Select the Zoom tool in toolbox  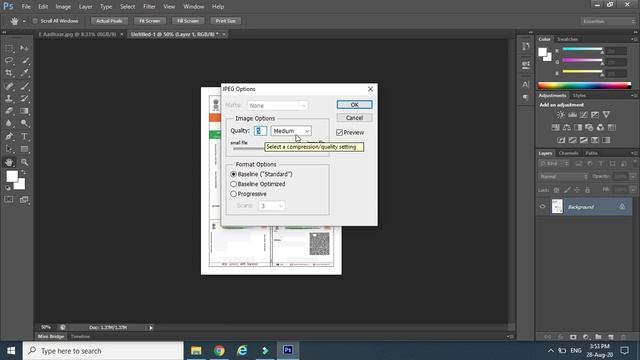[24, 162]
